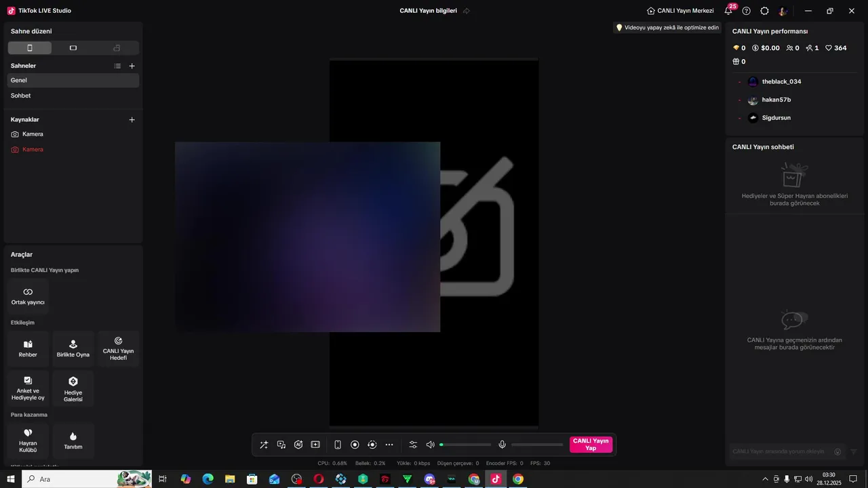
Task: Select viewer theblack_034
Action: 781,81
